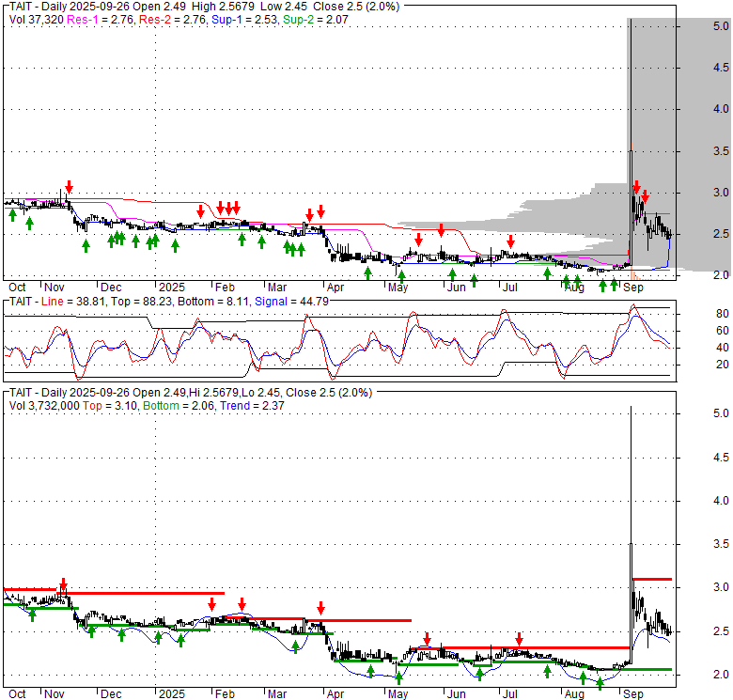The width and height of the screenshot is (733, 700).
Task: Click the Oct label on top chart time axis
Action: click(17, 288)
